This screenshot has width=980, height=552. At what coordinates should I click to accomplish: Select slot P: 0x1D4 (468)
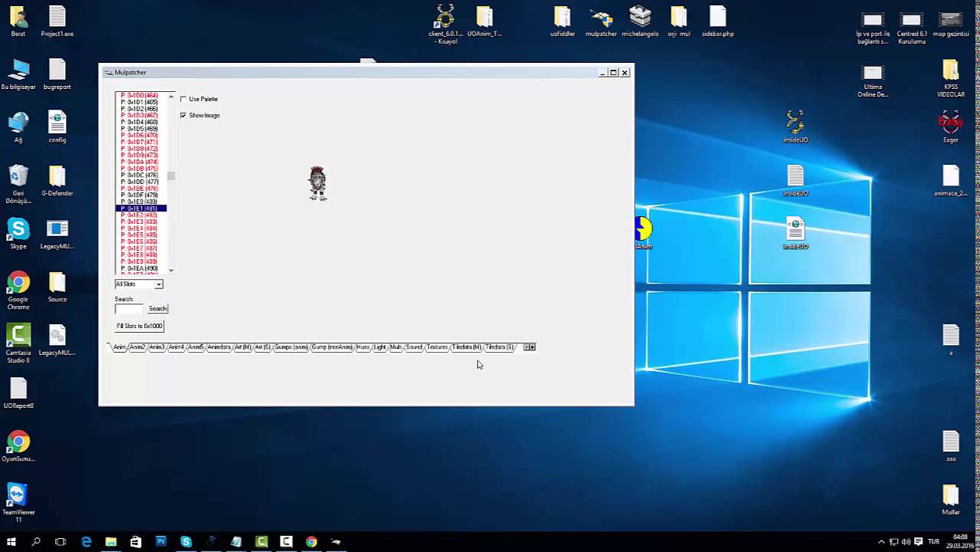pyautogui.click(x=140, y=123)
